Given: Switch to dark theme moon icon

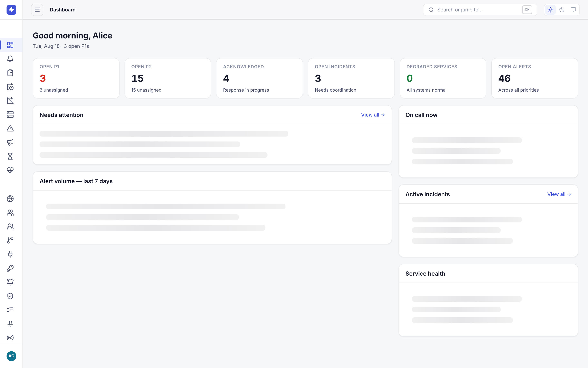Looking at the screenshot, I should click(x=562, y=10).
